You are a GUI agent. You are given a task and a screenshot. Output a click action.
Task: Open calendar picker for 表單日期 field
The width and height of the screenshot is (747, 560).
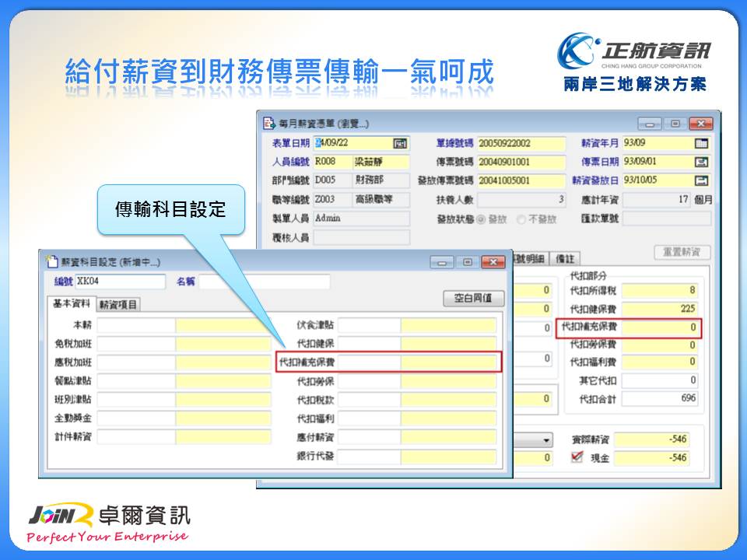[400, 143]
